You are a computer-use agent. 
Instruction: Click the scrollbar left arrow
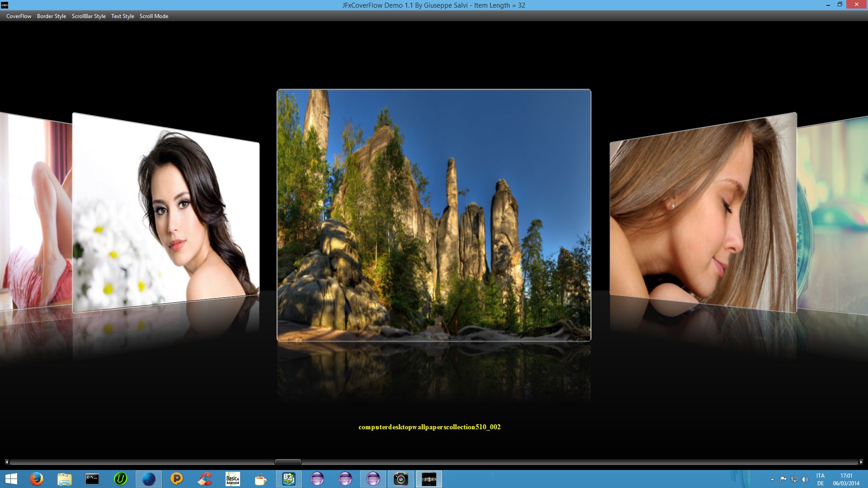point(6,462)
